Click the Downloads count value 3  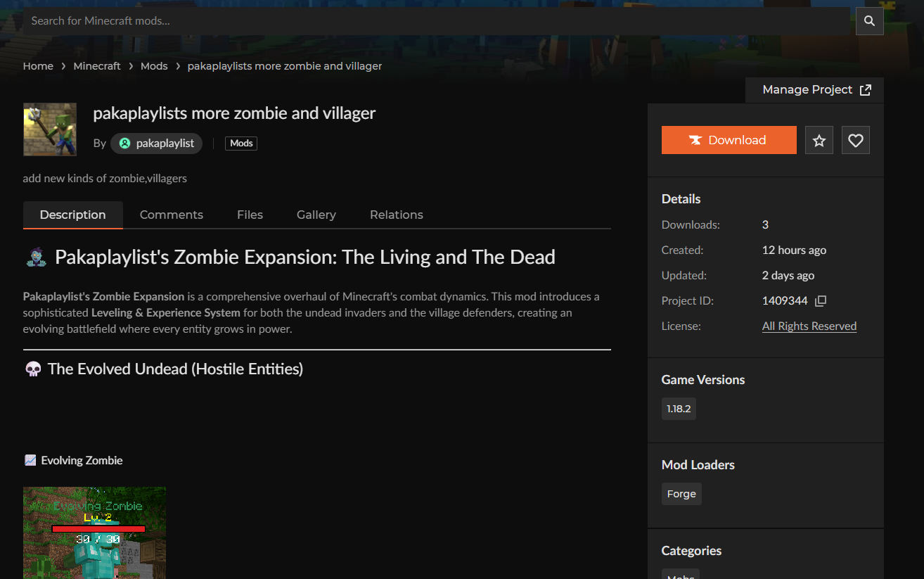tap(765, 225)
